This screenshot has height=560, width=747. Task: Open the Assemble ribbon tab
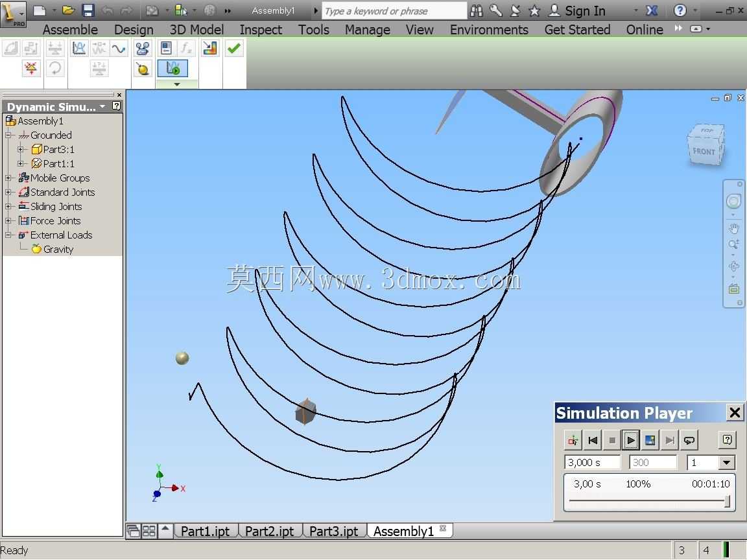(x=70, y=30)
